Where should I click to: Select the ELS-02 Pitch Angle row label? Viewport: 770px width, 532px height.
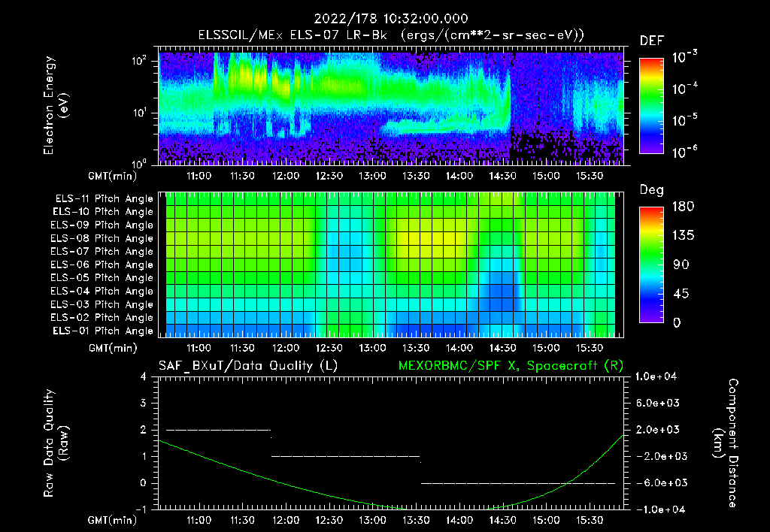pos(102,318)
